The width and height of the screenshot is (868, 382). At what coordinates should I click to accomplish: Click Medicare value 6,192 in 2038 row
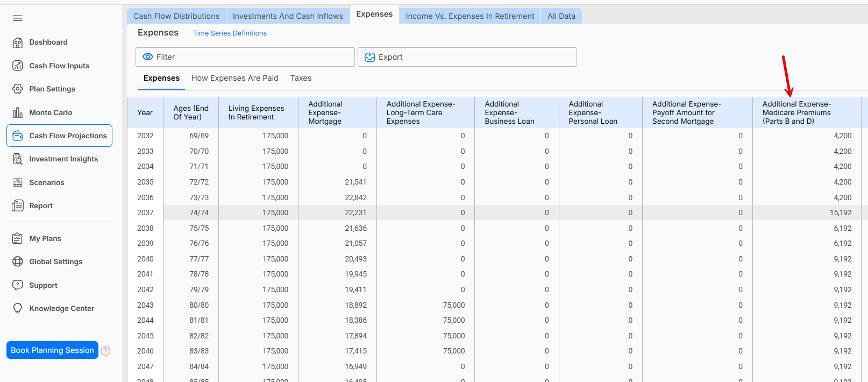(x=843, y=228)
